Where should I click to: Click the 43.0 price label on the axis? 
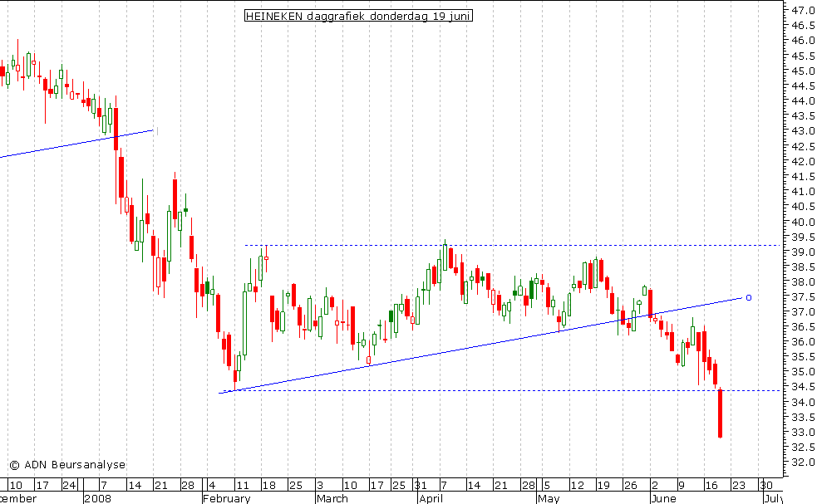[x=803, y=130]
